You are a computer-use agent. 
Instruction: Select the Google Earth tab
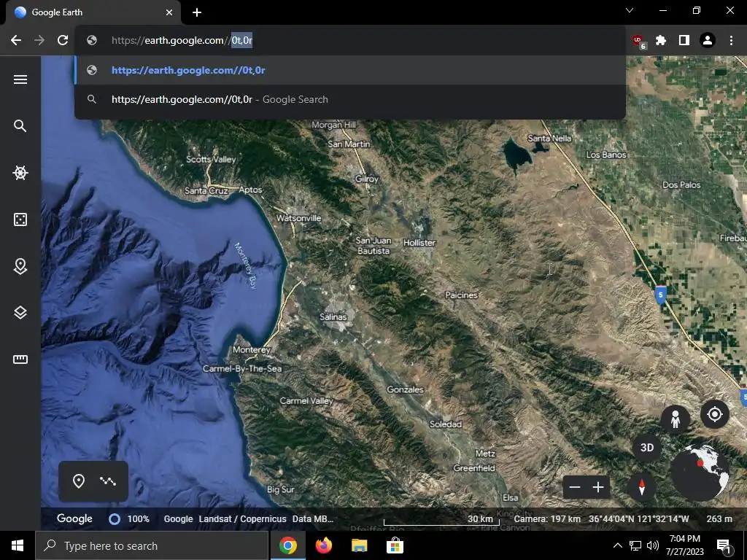(93, 12)
